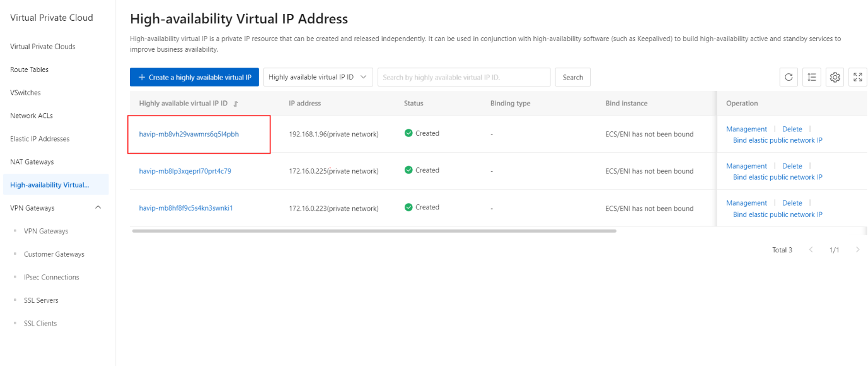Open havip-mb8hf8f9c5s4kn3swnki1 link

[186, 208]
